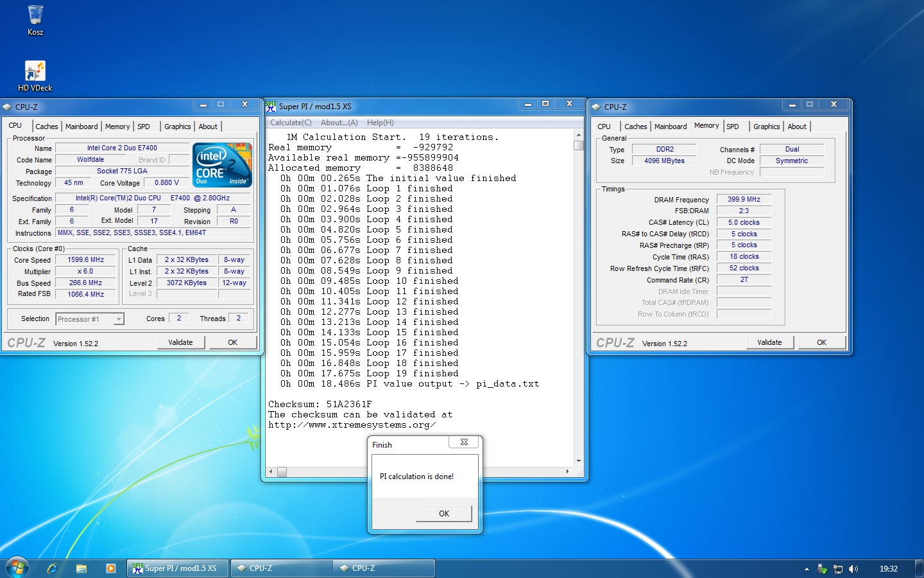This screenshot has width=924, height=578.
Task: Click the Intel Core 2 Duo logo
Action: tap(222, 165)
